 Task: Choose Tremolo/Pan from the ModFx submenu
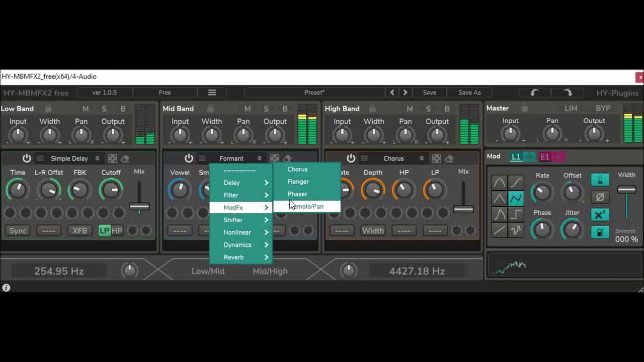(x=307, y=207)
